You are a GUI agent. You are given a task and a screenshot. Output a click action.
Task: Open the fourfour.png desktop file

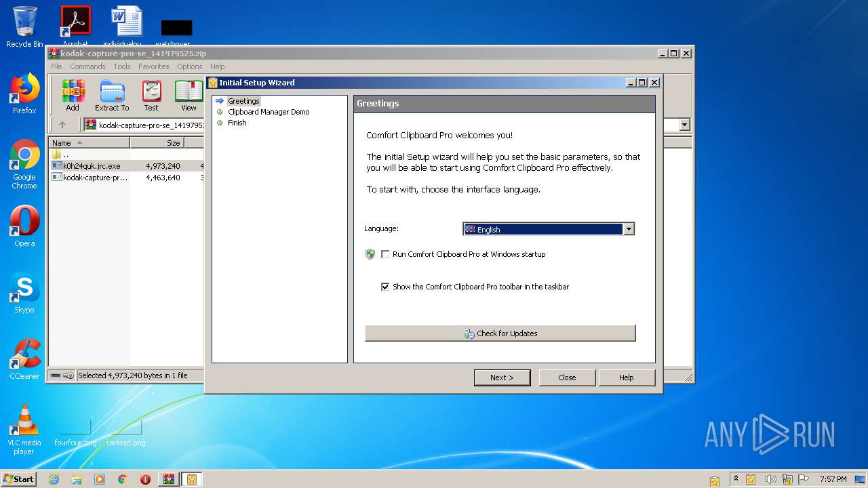[75, 432]
